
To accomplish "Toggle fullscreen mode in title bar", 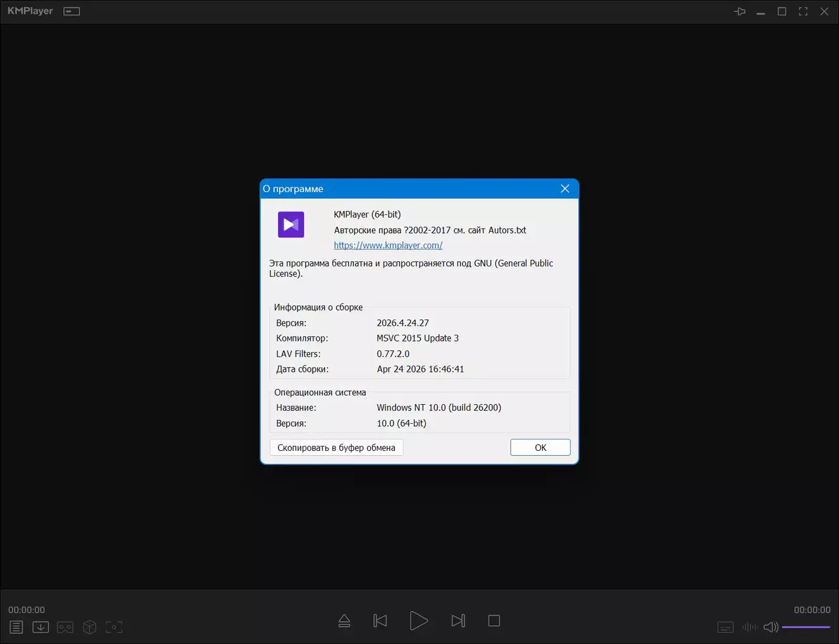I will [803, 11].
